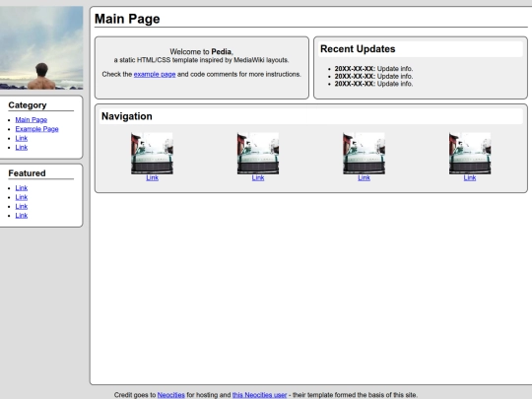
Task: Open the second Link under Featured
Action: 22,197
